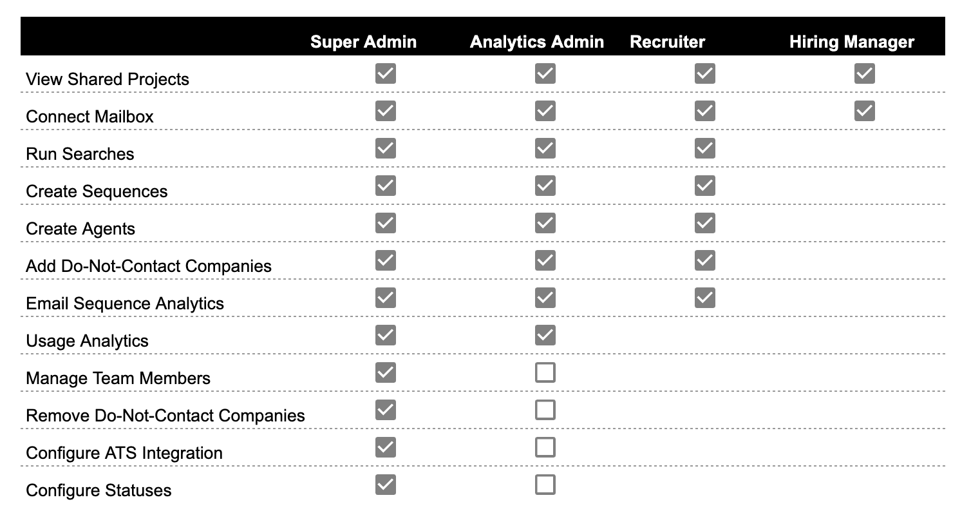Check Analytics Admin Configure ATS Integration box

(x=545, y=447)
